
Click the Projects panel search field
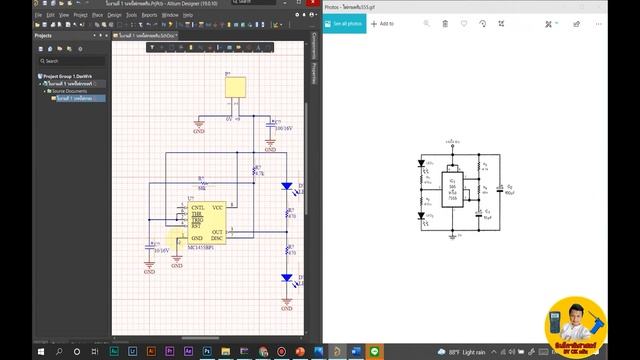coord(72,61)
